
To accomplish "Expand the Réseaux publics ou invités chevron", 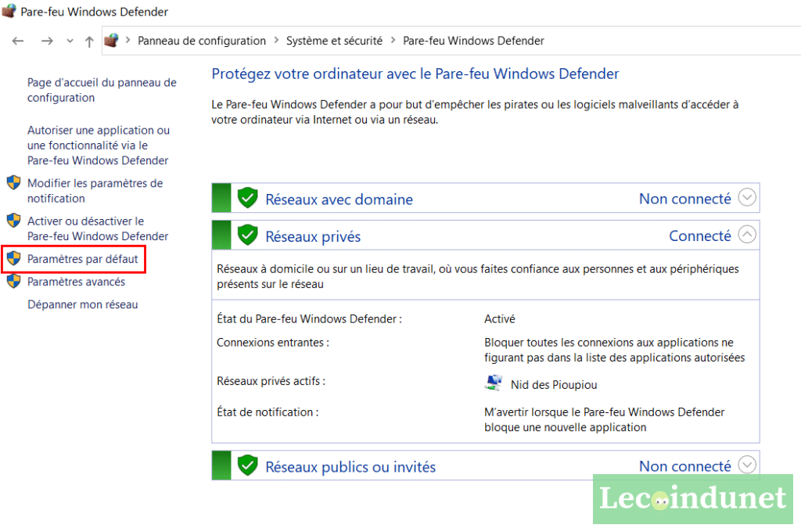I will [747, 465].
